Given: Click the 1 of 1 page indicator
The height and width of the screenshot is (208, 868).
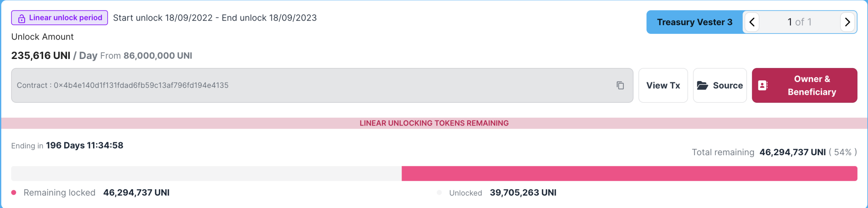Looking at the screenshot, I should click(799, 22).
